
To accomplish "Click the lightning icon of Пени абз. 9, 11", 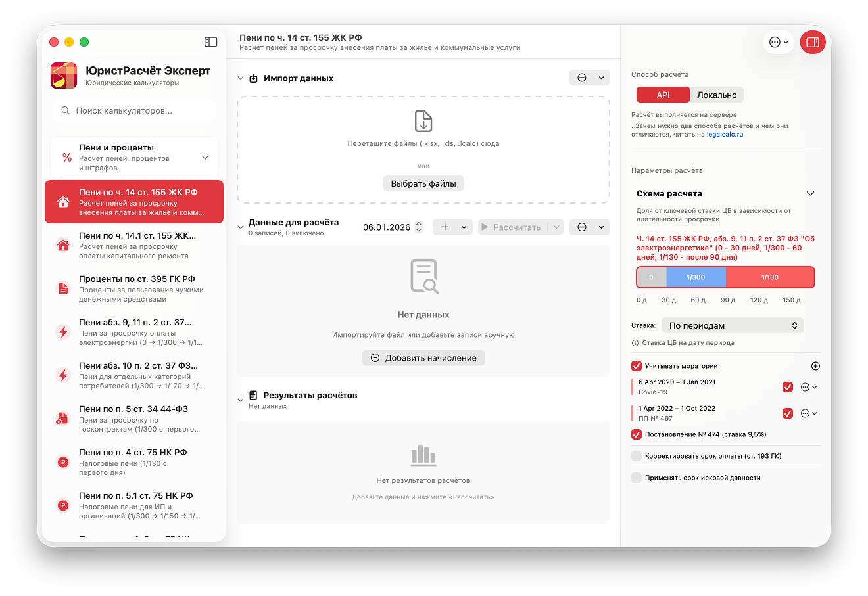I will pyautogui.click(x=63, y=332).
